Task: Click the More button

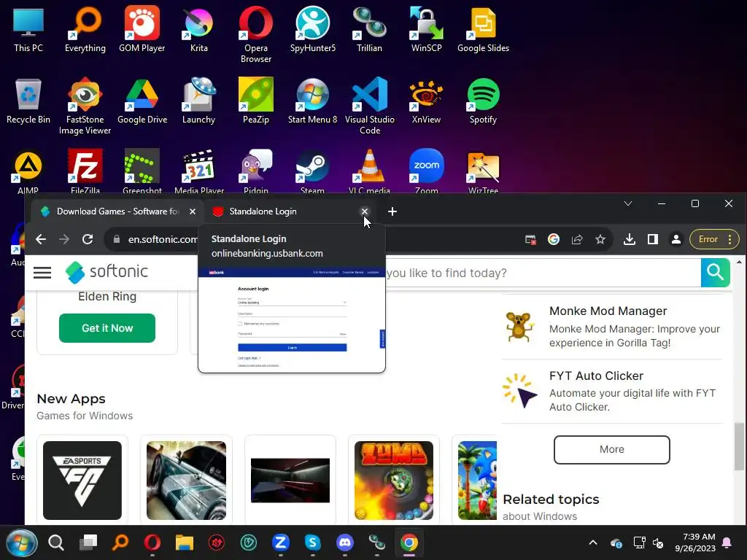Action: point(612,449)
